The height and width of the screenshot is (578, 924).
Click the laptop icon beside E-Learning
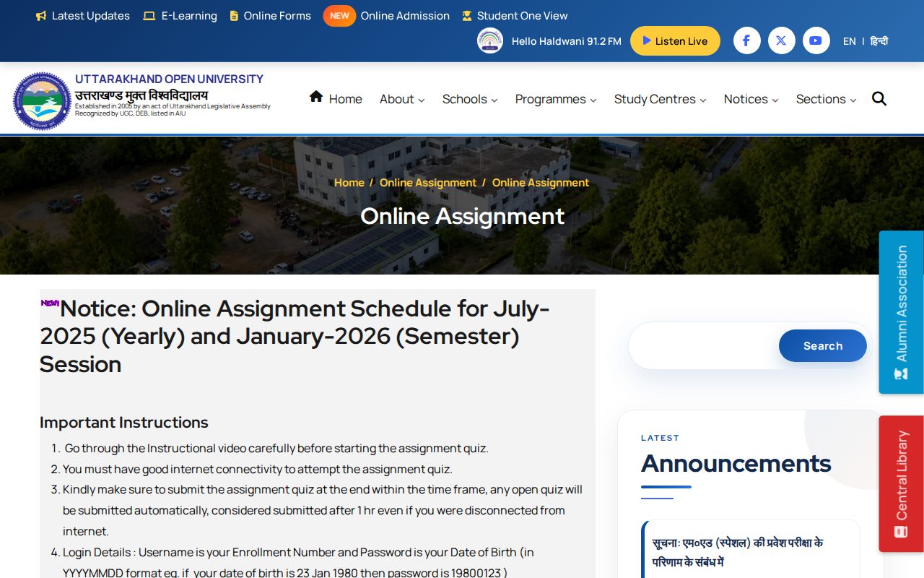pos(149,16)
